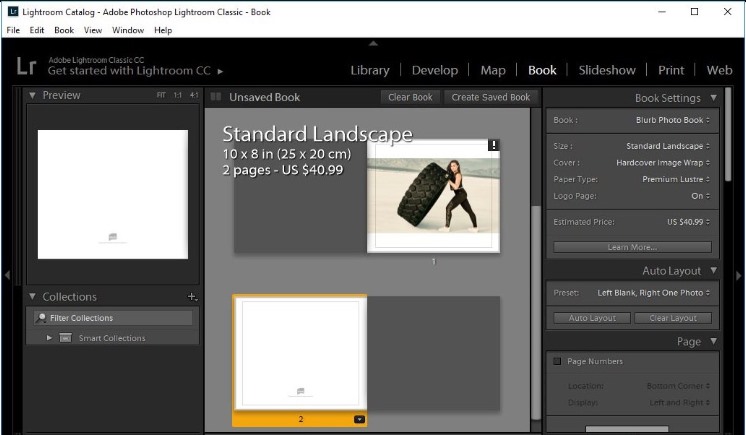Click the Lightroom Lr logo icon
Image resolution: width=746 pixels, height=435 pixels.
pos(26,66)
